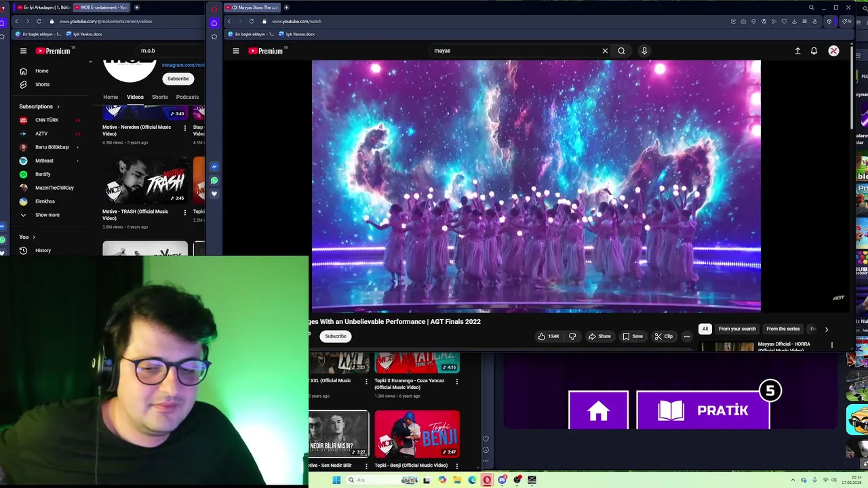The height and width of the screenshot is (488, 868).
Task: Start voice search with the microphone icon
Action: coord(644,51)
